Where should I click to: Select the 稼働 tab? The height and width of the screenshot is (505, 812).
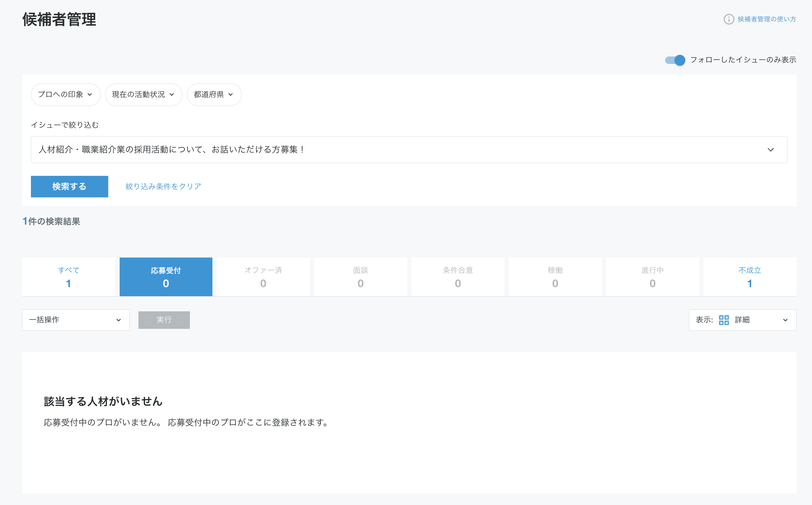tap(555, 277)
